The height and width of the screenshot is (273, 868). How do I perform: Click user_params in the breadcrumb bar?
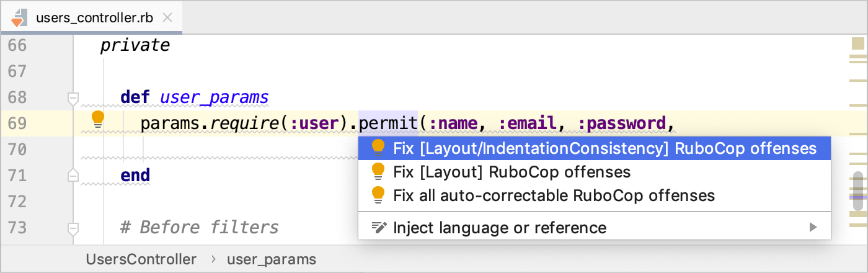272,259
